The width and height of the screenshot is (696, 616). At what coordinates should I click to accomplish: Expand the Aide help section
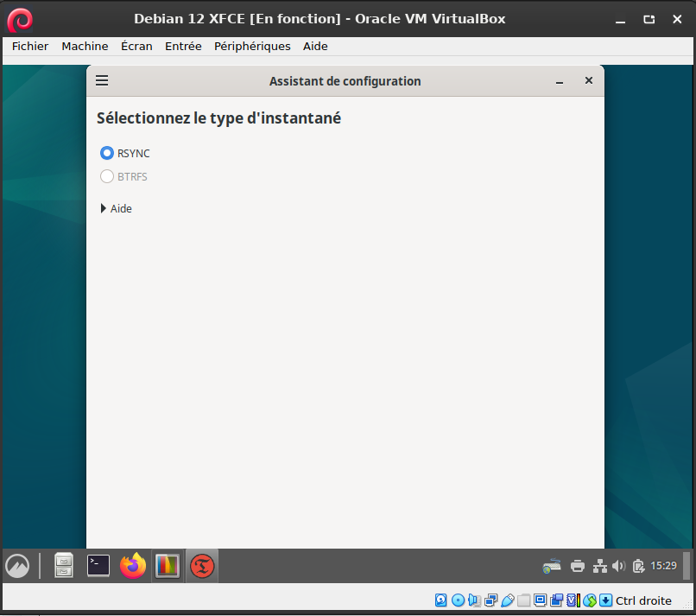point(117,208)
